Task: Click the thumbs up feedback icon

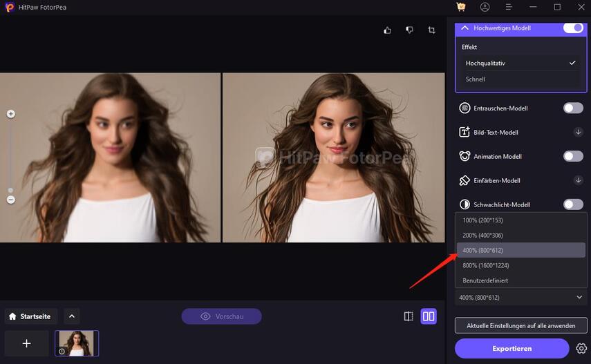Action: pyautogui.click(x=387, y=30)
